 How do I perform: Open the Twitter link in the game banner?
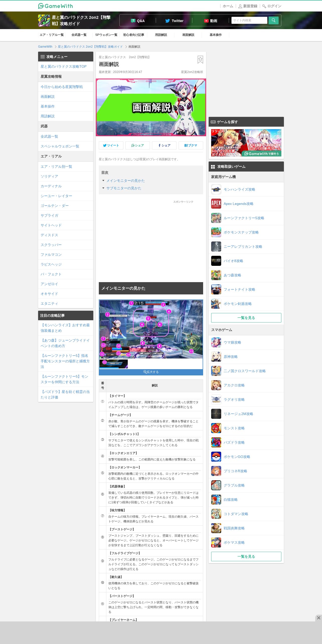[174, 21]
